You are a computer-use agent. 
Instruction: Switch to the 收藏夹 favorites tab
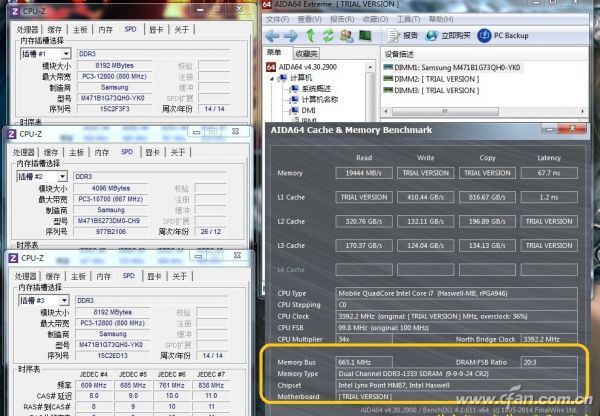pos(308,52)
